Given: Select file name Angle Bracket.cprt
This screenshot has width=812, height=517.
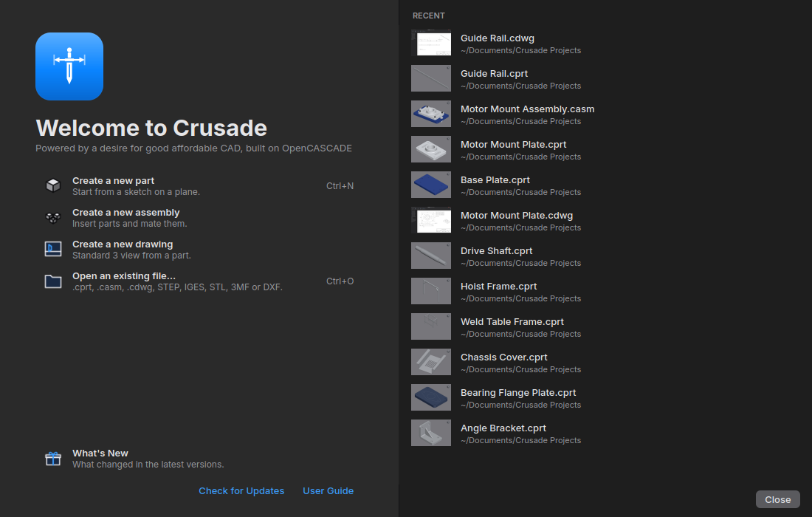Looking at the screenshot, I should pyautogui.click(x=503, y=428).
